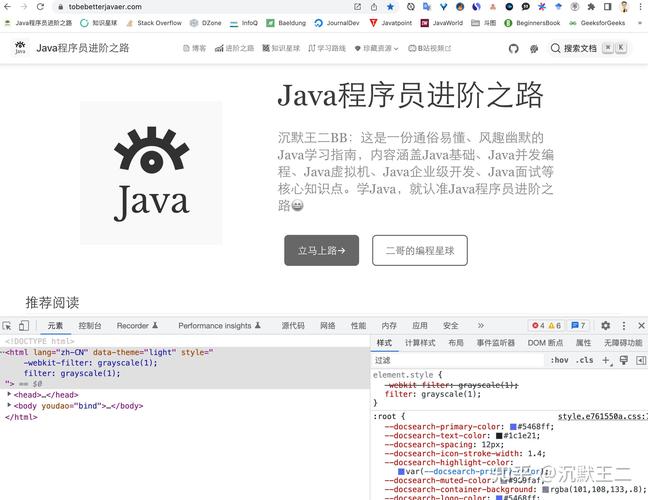Click the rgba swatch for docsearch-container-background
This screenshot has height=500, width=648.
(546, 490)
